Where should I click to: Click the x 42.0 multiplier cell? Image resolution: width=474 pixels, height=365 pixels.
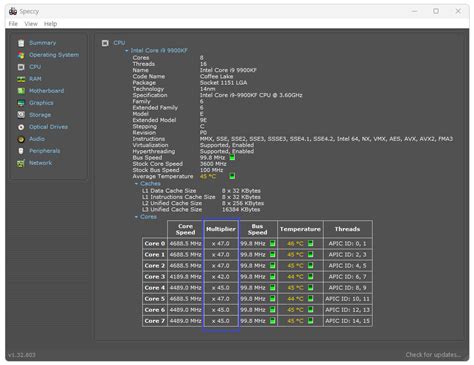(x=221, y=277)
